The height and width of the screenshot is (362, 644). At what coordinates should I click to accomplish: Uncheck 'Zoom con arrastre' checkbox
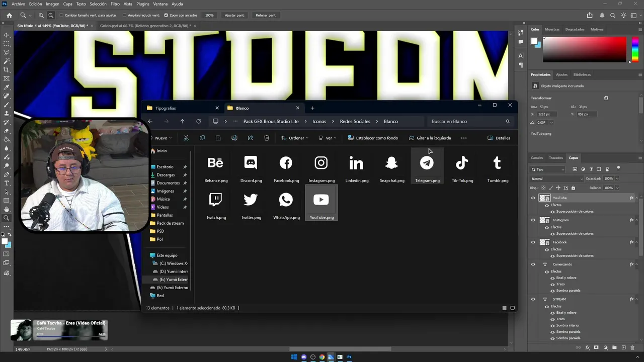pyautogui.click(x=166, y=15)
